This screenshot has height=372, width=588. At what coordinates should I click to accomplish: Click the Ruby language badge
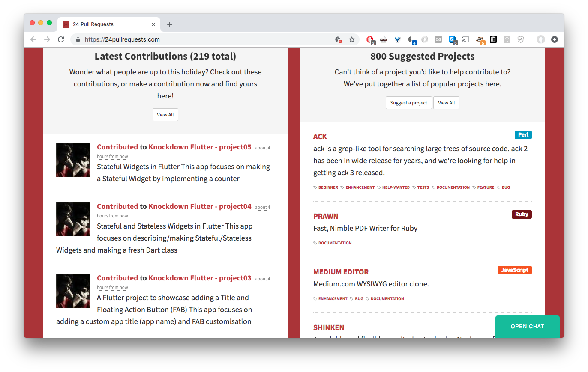tap(522, 214)
